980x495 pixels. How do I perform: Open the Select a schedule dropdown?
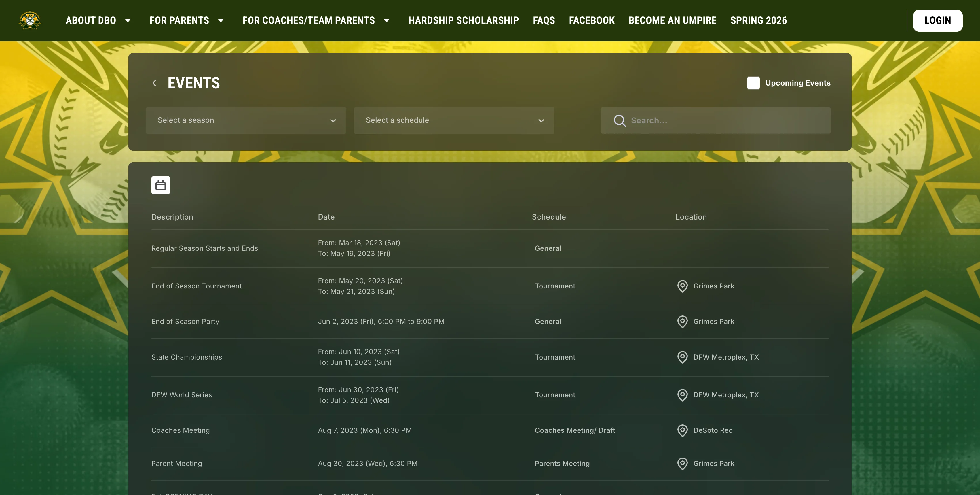click(454, 120)
